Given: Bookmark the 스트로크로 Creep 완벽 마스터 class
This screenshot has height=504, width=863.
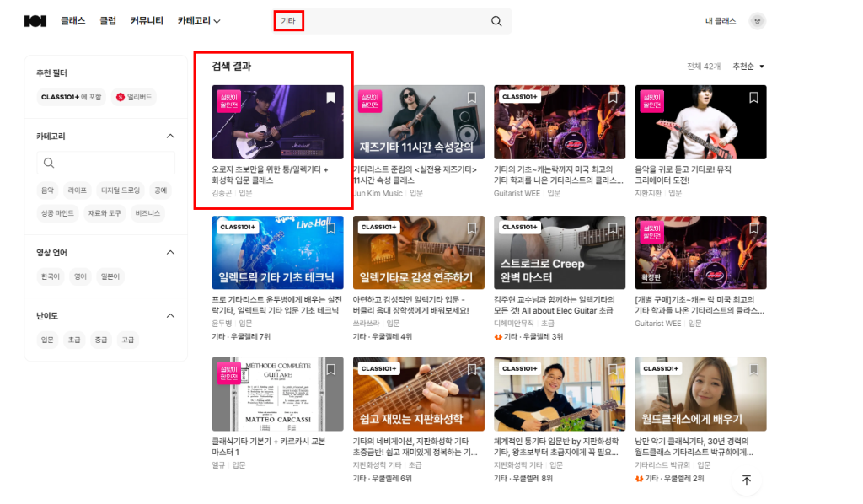Looking at the screenshot, I should coord(613,228).
